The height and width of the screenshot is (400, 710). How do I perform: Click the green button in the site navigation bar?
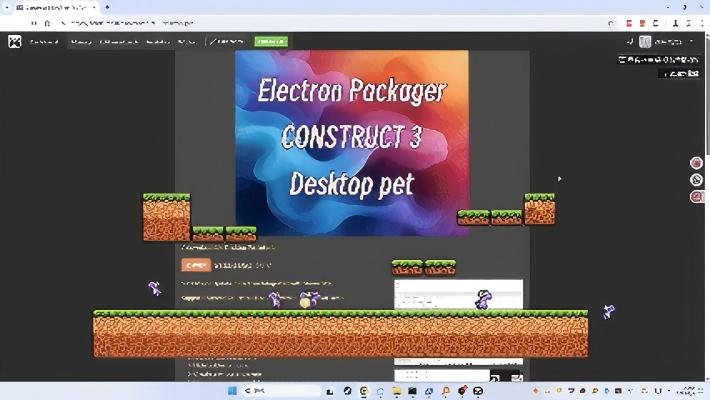[270, 41]
